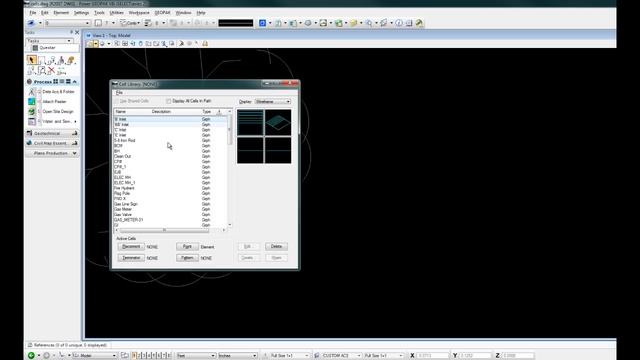Open the active level dropdown in main toolbar
Screen dimensions: 640x360
tap(67, 23)
